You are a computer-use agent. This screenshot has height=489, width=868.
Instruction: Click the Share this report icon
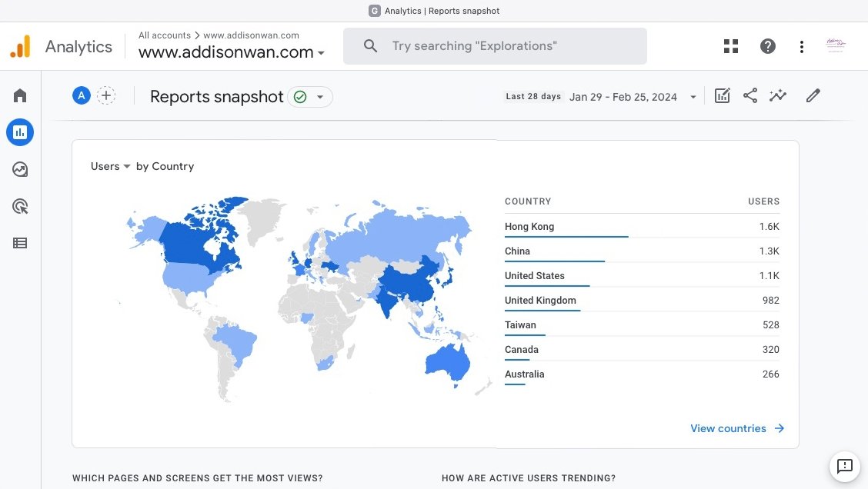pyautogui.click(x=750, y=95)
